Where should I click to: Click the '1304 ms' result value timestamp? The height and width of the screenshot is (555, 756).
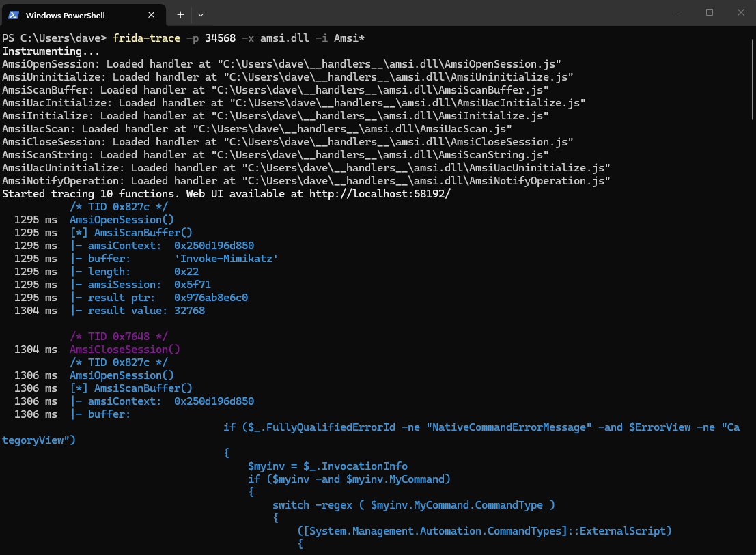click(x=36, y=311)
